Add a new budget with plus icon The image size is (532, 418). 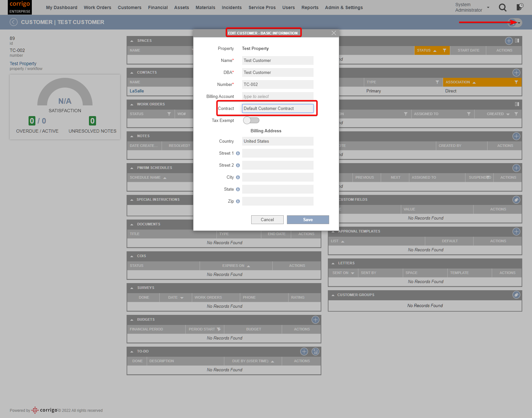point(315,320)
